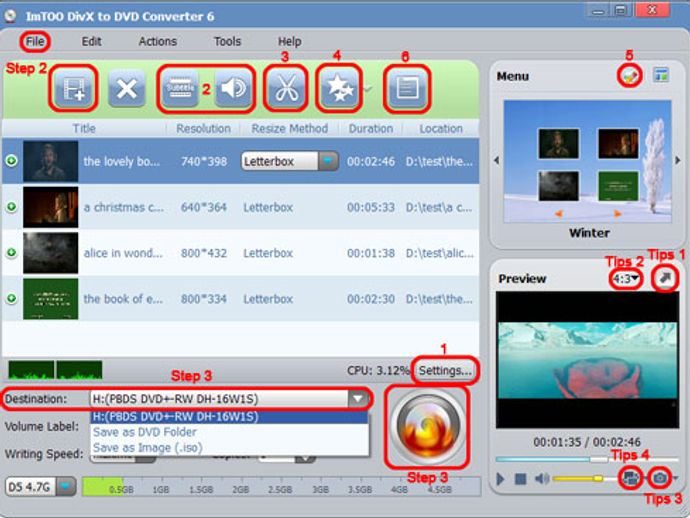Open the Tools menu
Viewport: 690px width, 518px height.
pos(228,41)
